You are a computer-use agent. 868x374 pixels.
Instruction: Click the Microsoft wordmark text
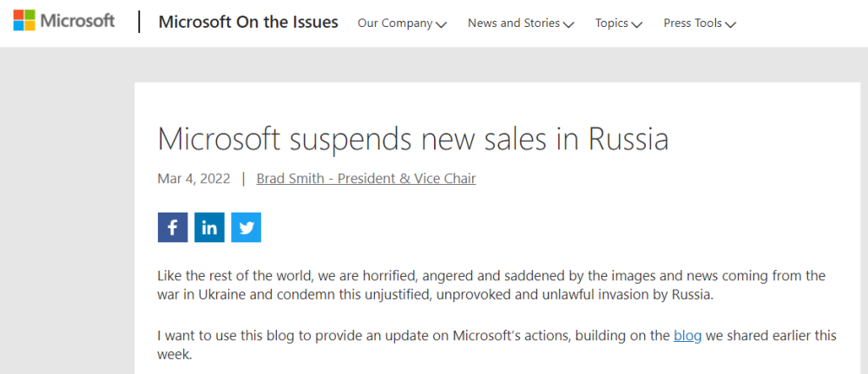coord(77,21)
